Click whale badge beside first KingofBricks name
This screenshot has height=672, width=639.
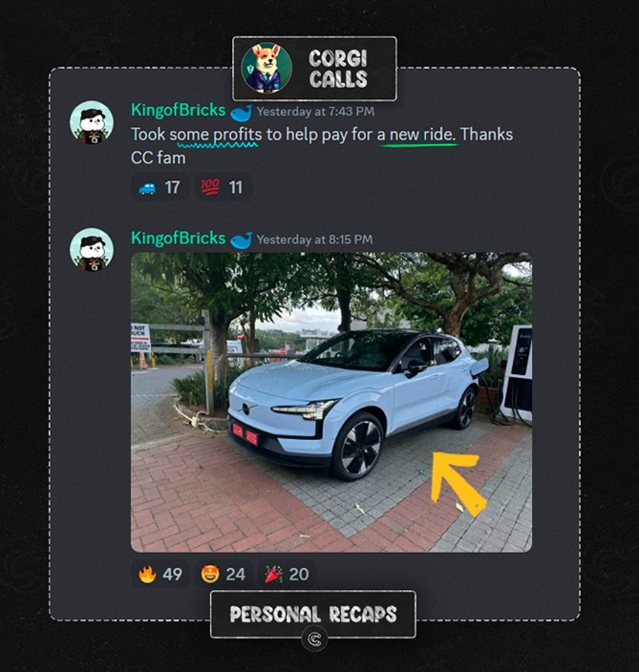241,114
